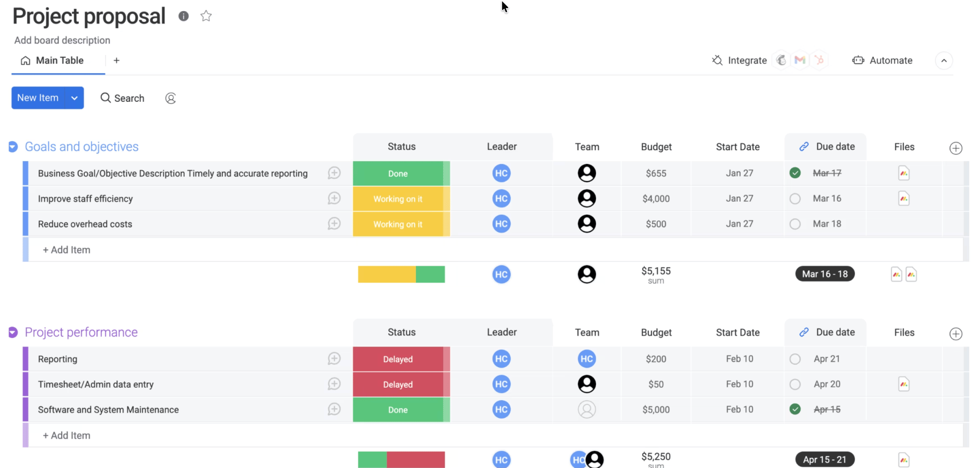980x468 pixels.
Task: Open conversation for Reduce overhead costs item
Action: [334, 224]
